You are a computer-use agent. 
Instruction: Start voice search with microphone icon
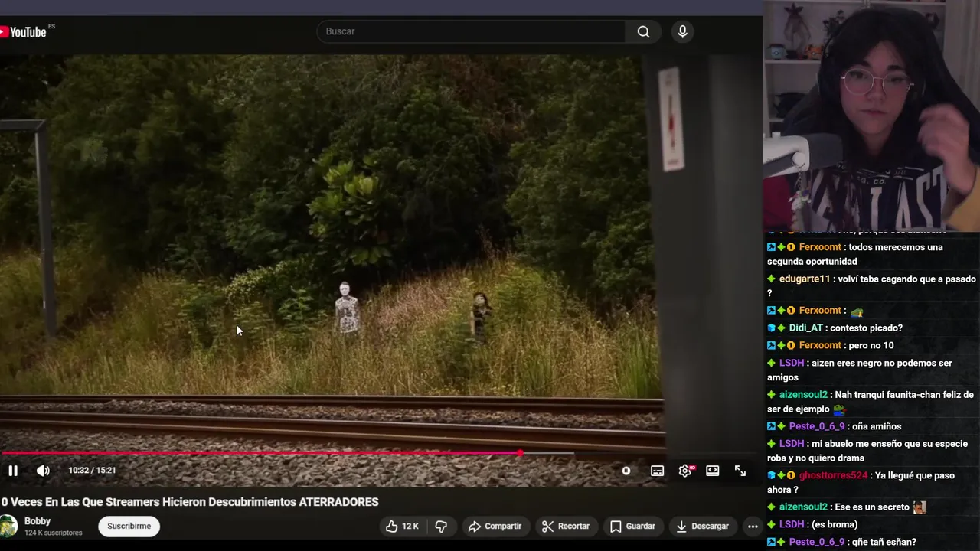pos(682,31)
